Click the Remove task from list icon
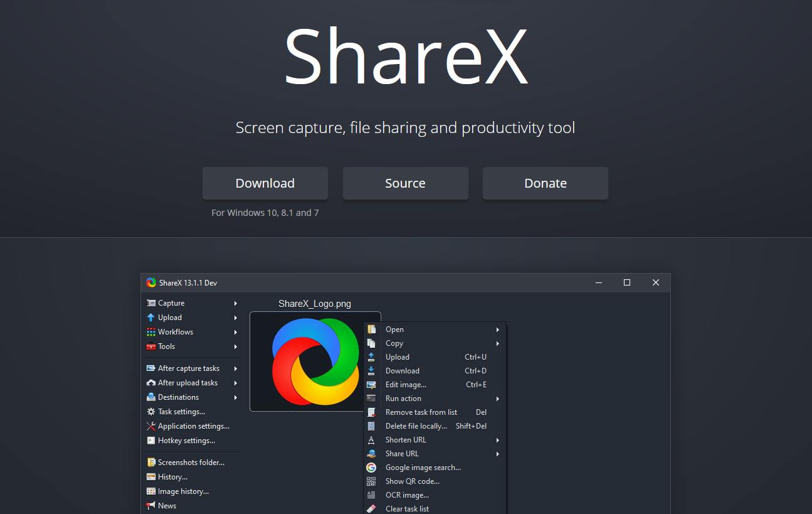The height and width of the screenshot is (514, 812). point(371,412)
